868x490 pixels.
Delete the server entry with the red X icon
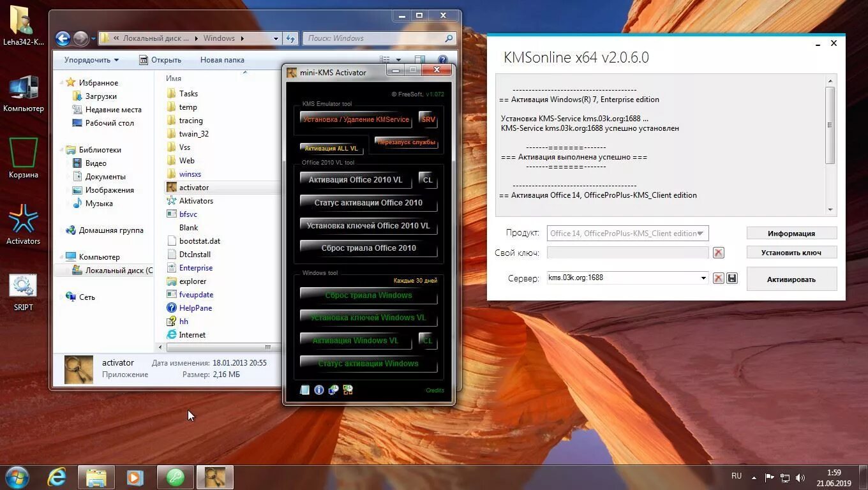(x=718, y=278)
